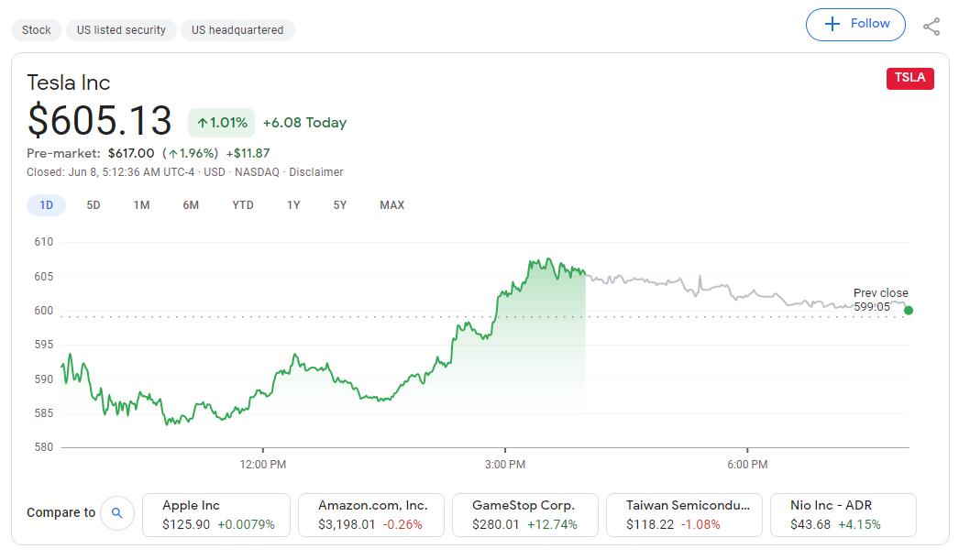Select the MAX time range
The height and width of the screenshot is (560, 959).
[x=391, y=205]
